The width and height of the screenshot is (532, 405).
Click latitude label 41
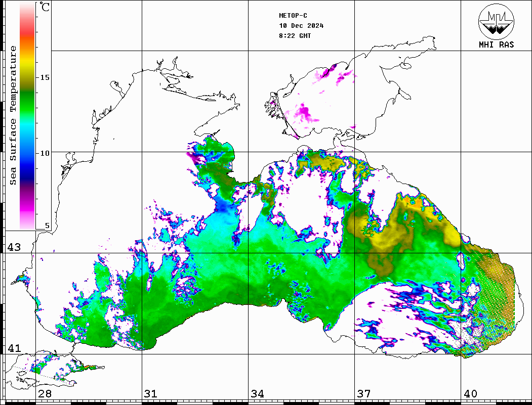click(x=14, y=348)
